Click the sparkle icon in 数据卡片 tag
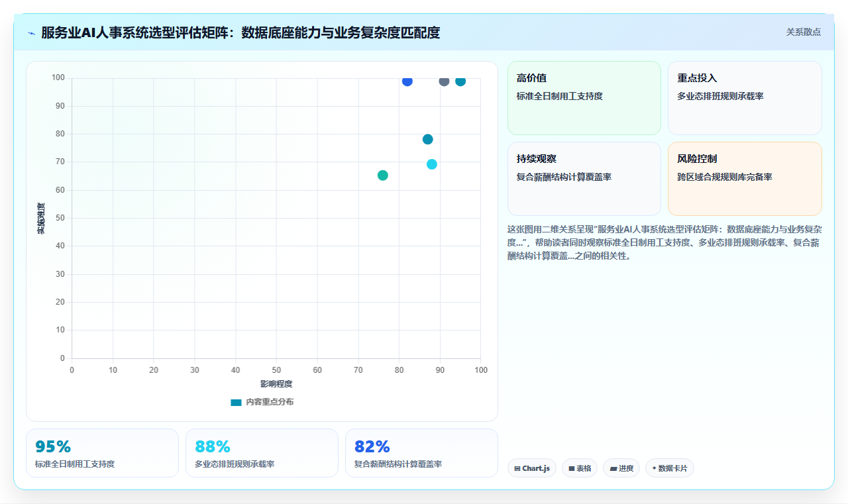 [654, 468]
